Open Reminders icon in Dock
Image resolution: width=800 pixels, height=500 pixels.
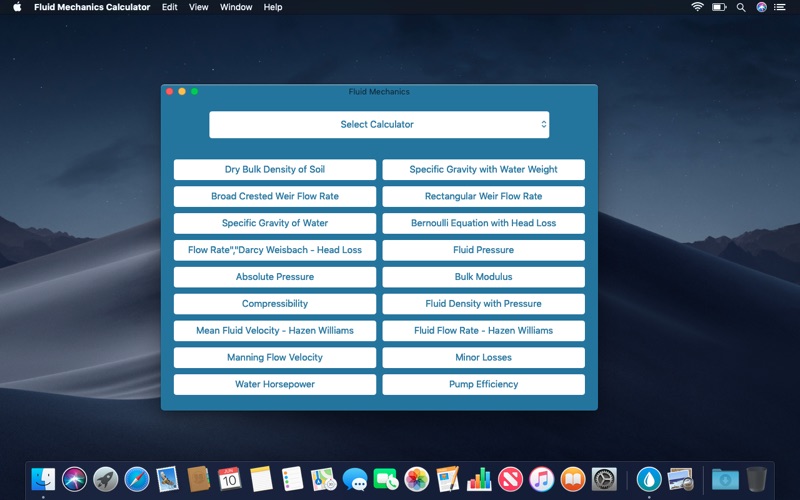pos(292,479)
